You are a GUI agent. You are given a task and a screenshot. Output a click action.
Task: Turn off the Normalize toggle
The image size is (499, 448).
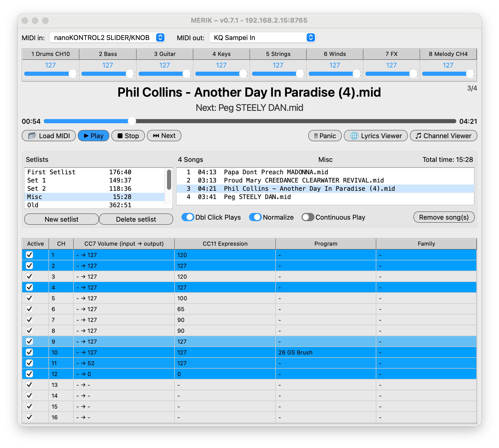point(255,217)
